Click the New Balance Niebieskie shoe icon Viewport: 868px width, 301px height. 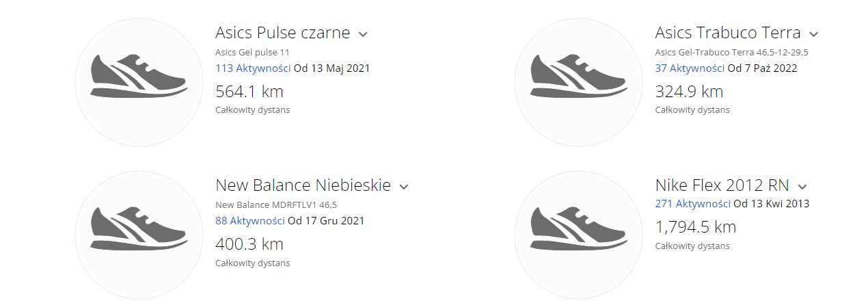[139, 235]
